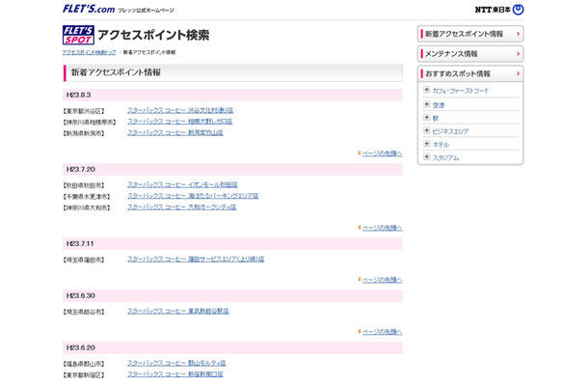The image size is (588, 386).
Task: Click the 【東京都新宿区】 location label
Action: [x=84, y=374]
